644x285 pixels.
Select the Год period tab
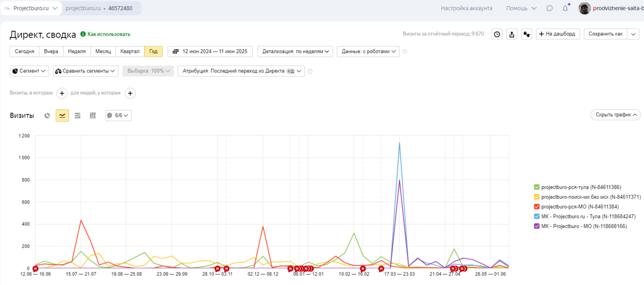point(153,52)
